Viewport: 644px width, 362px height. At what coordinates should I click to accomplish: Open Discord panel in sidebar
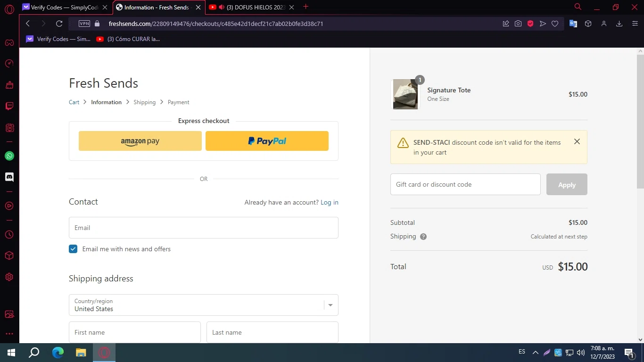click(x=9, y=177)
